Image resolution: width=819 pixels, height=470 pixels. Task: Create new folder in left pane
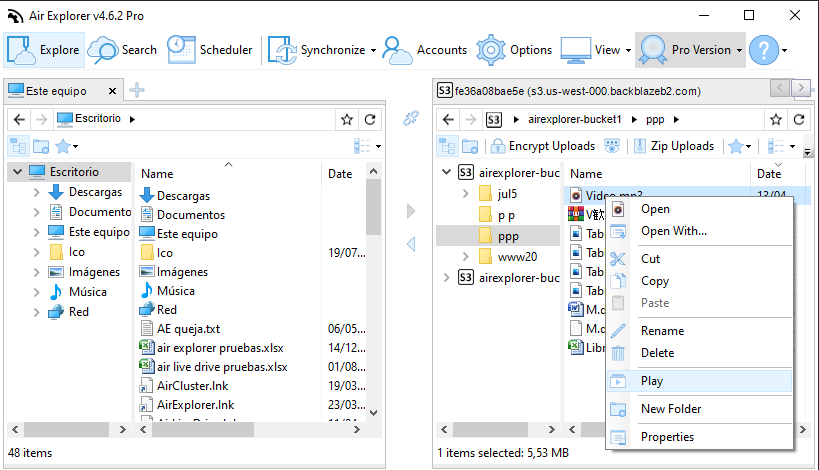pos(41,146)
